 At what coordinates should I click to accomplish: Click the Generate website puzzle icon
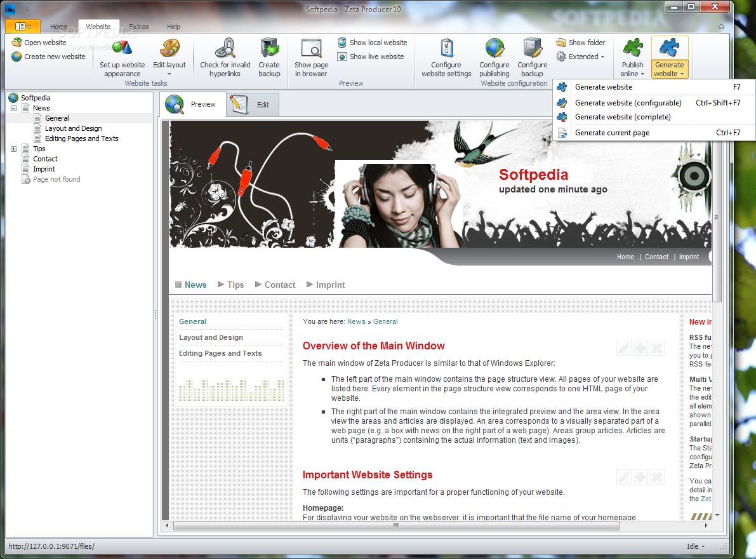click(670, 48)
